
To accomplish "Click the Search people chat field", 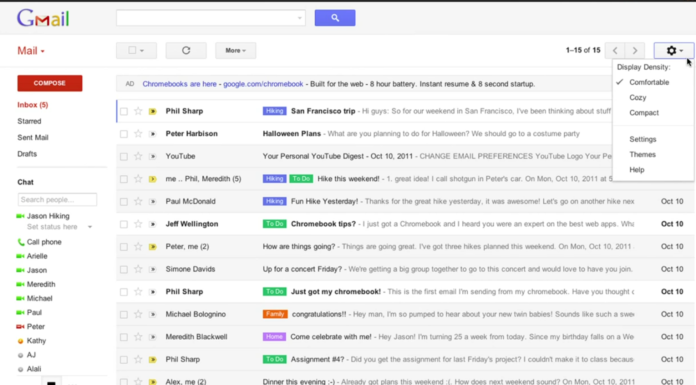I will coord(57,199).
